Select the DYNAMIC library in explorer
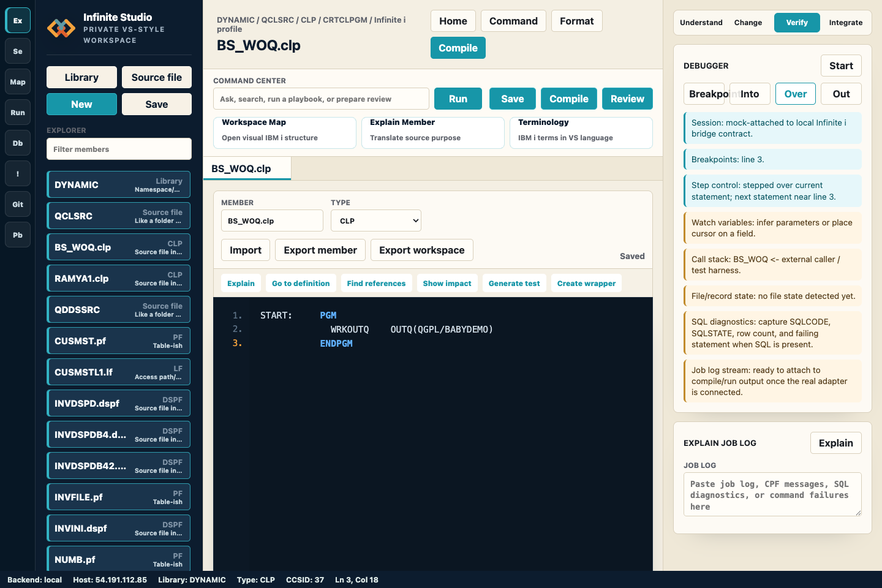Viewport: 882px width, 588px height. (119, 184)
